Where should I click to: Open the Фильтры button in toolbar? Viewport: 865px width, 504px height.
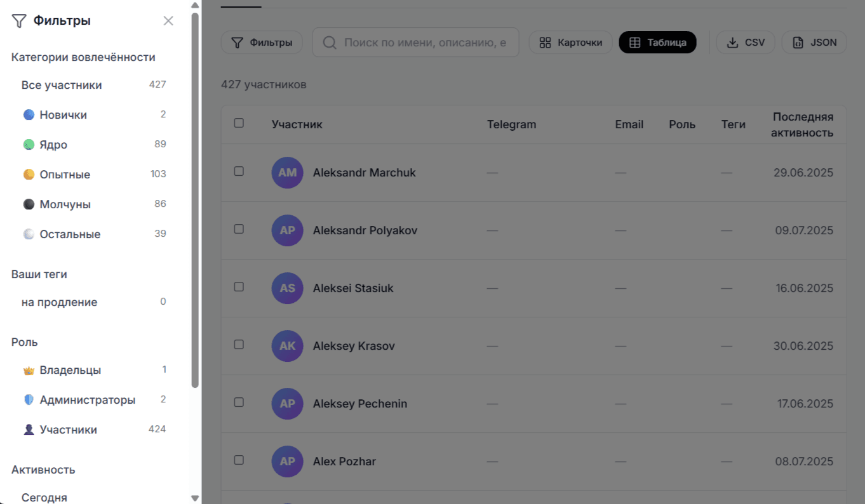coord(262,43)
